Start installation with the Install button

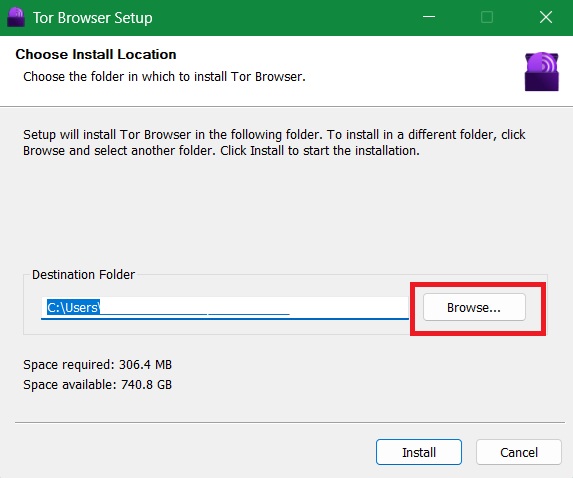[x=419, y=452]
